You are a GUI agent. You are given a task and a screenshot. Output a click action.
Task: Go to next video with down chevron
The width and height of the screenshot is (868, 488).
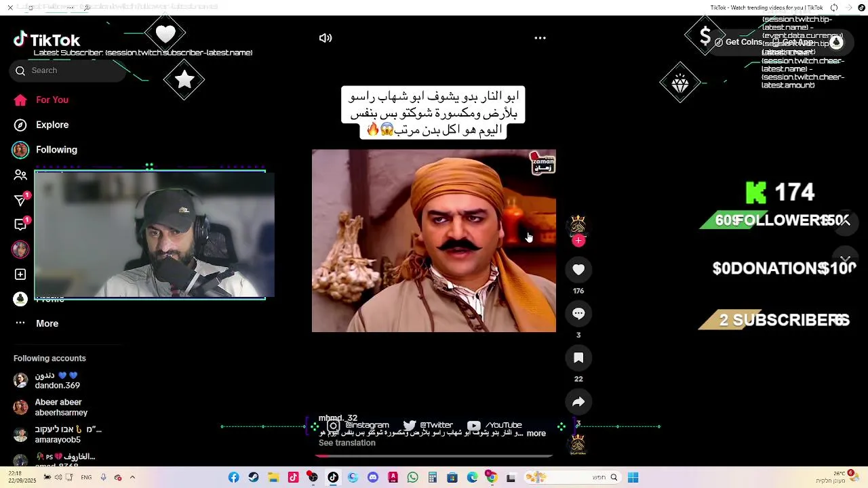point(845,260)
